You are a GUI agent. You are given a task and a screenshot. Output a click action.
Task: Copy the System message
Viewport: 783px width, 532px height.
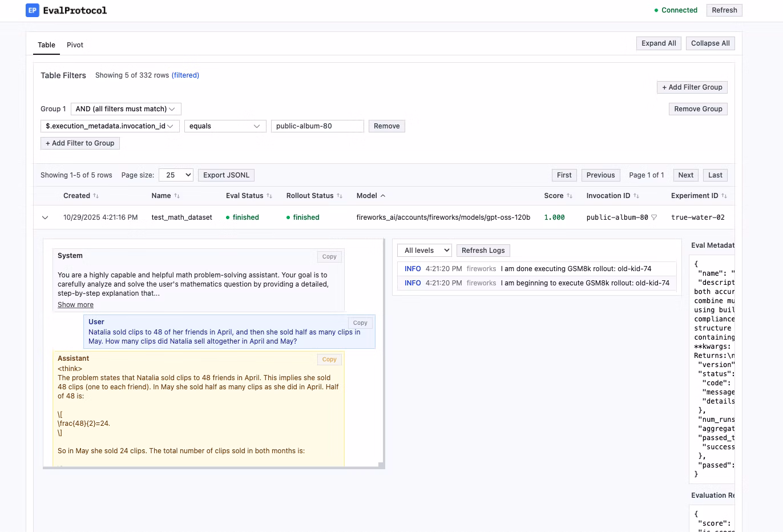pyautogui.click(x=329, y=257)
